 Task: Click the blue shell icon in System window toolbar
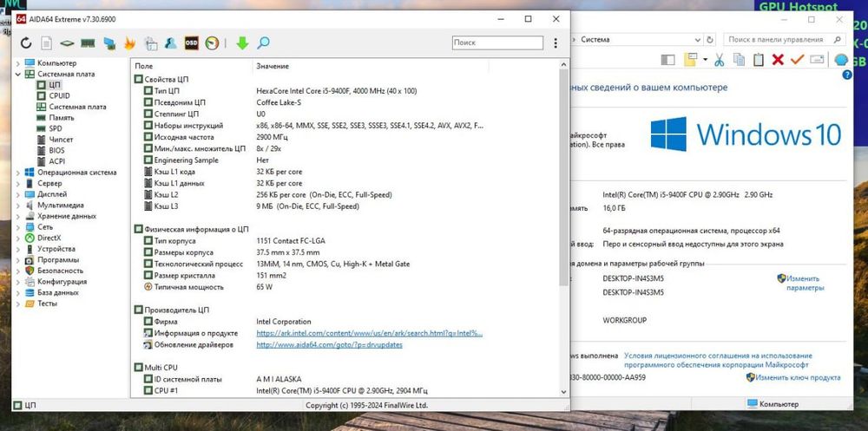tap(840, 60)
